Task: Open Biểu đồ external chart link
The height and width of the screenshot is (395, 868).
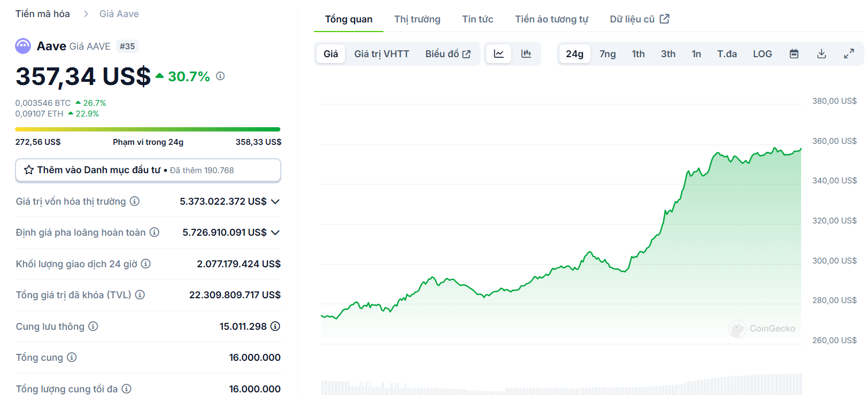Action: pyautogui.click(x=448, y=53)
